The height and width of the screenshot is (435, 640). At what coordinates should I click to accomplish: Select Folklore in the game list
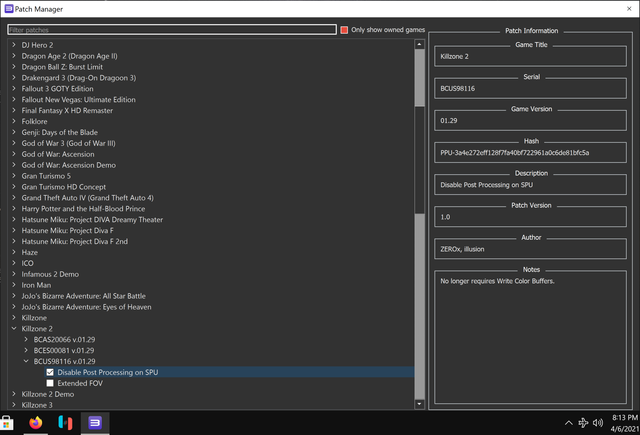[34, 122]
